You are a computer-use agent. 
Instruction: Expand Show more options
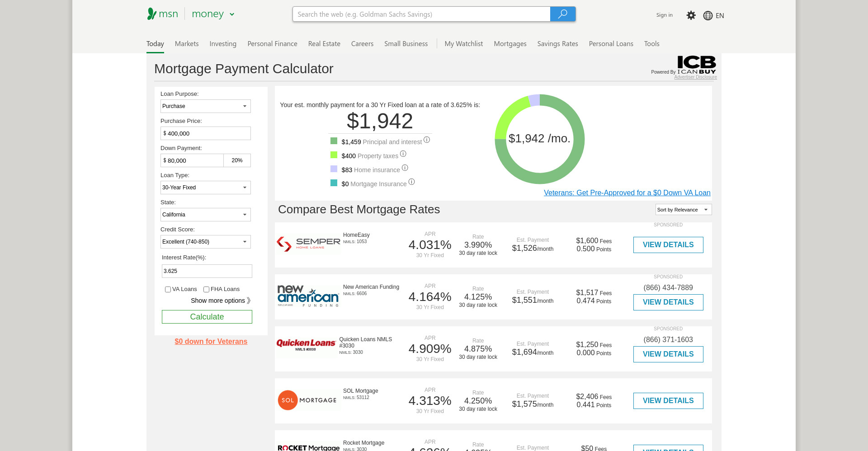(221, 301)
